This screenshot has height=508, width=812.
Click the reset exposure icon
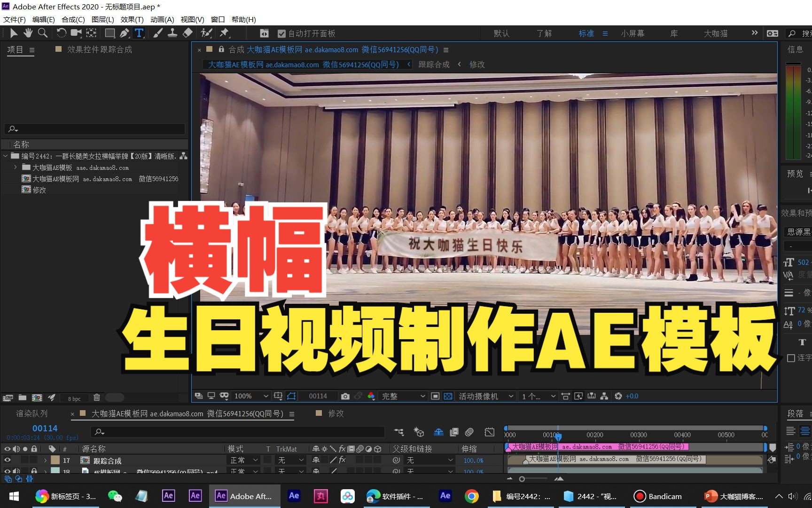618,396
